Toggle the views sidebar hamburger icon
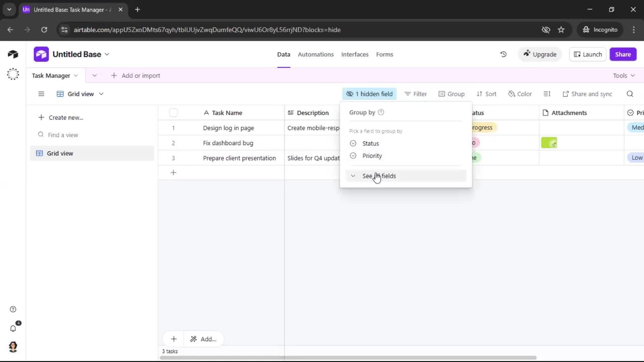The width and height of the screenshot is (644, 362). [41, 94]
